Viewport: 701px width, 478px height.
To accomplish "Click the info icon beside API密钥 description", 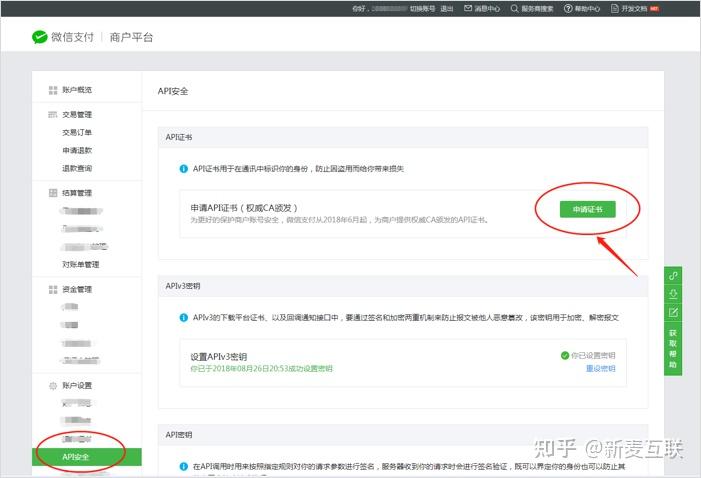I will point(183,466).
